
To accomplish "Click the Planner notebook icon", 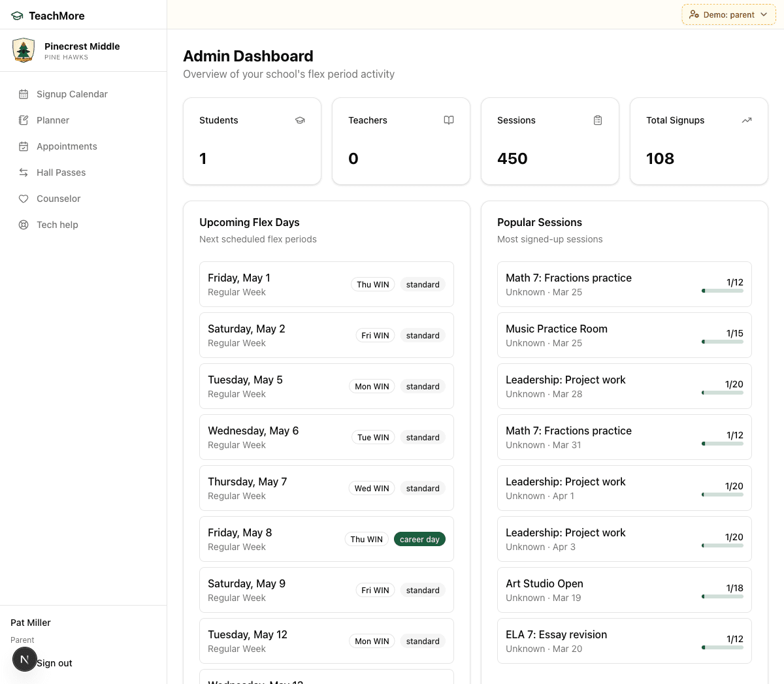I will click(24, 120).
